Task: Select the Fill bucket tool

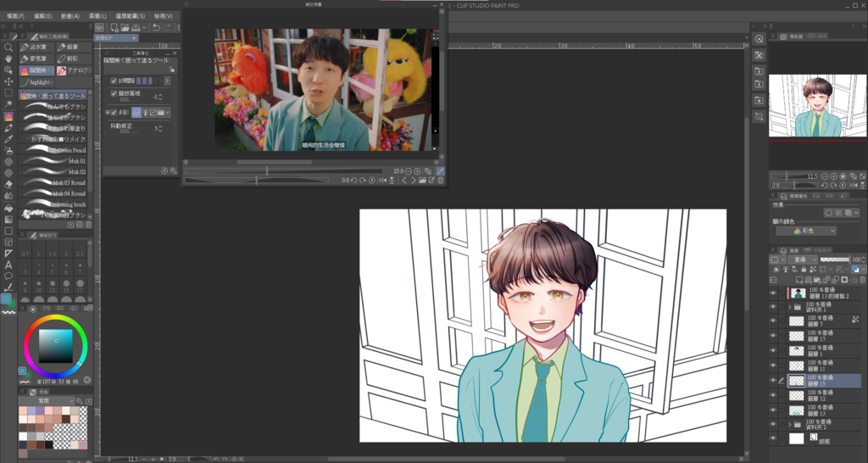Action: [8, 208]
